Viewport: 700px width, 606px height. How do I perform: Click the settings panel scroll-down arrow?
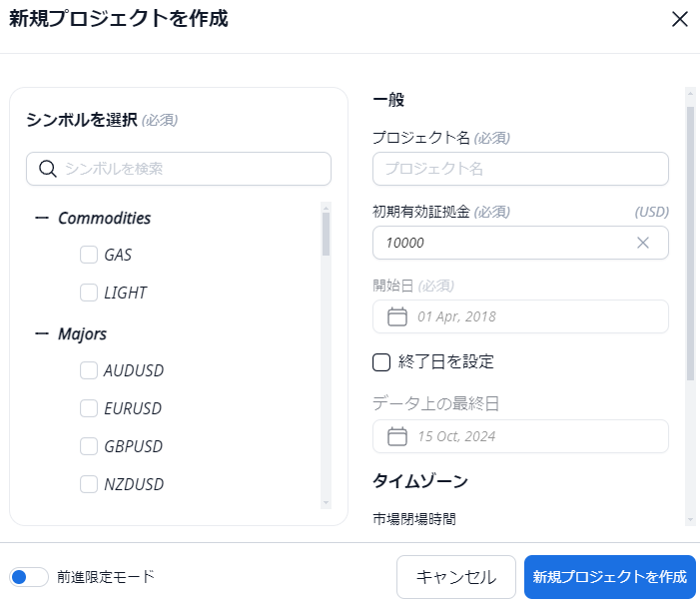click(x=690, y=519)
